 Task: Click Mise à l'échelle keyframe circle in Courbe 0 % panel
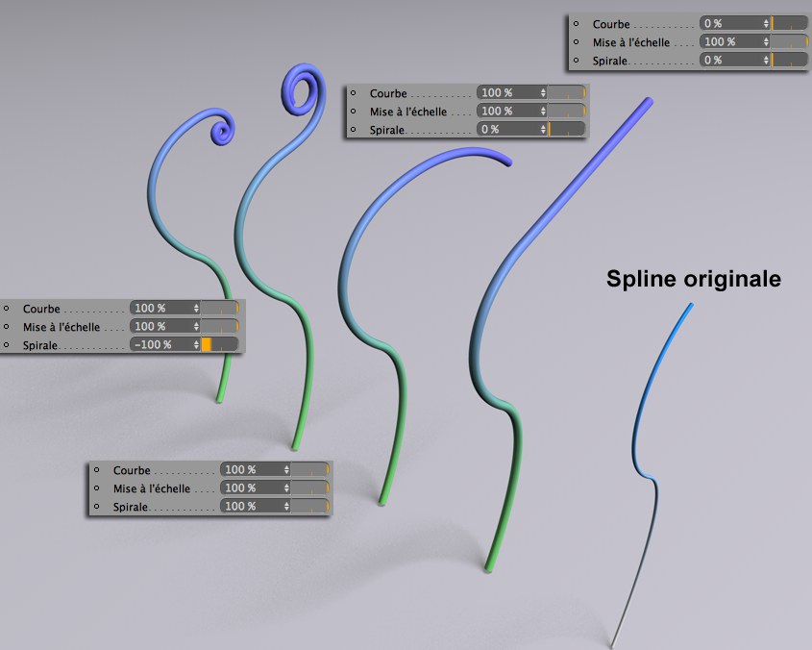coord(577,42)
